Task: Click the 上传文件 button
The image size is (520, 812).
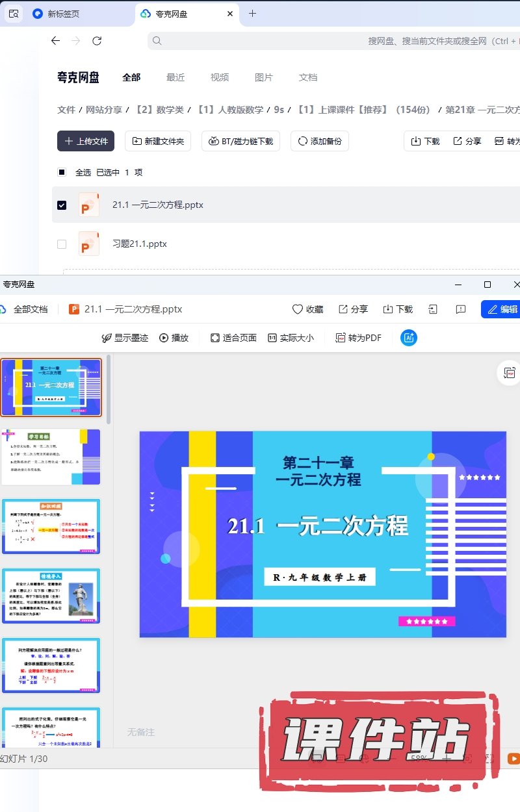Action: click(x=86, y=141)
